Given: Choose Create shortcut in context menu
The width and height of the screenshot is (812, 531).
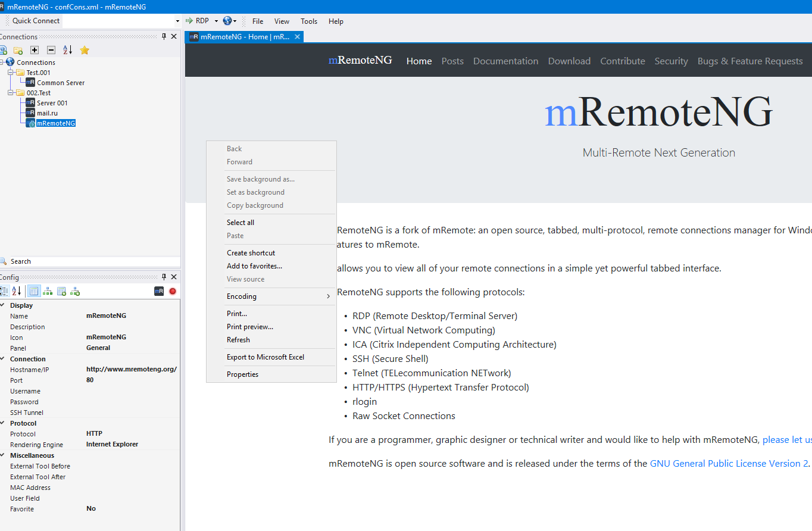Looking at the screenshot, I should coord(271,253).
